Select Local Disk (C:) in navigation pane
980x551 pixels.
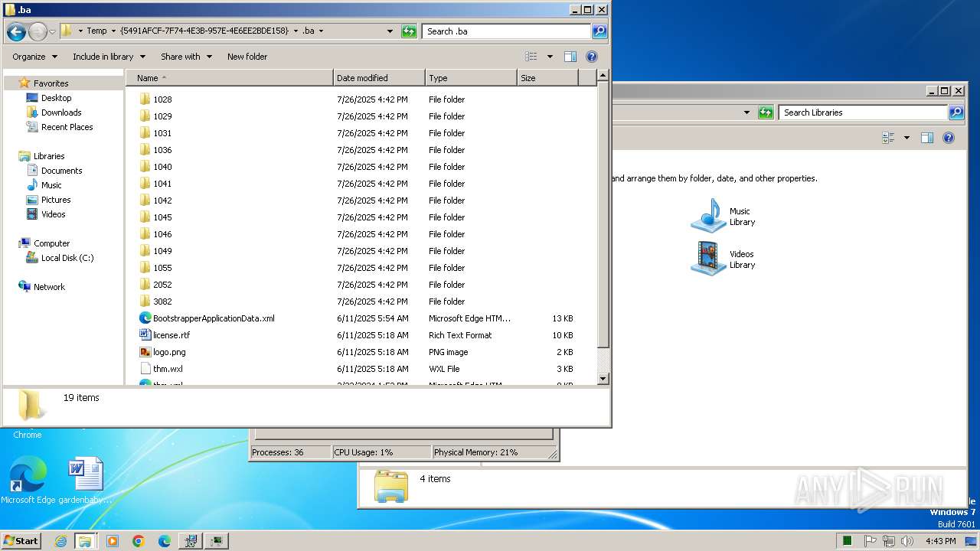tap(67, 258)
